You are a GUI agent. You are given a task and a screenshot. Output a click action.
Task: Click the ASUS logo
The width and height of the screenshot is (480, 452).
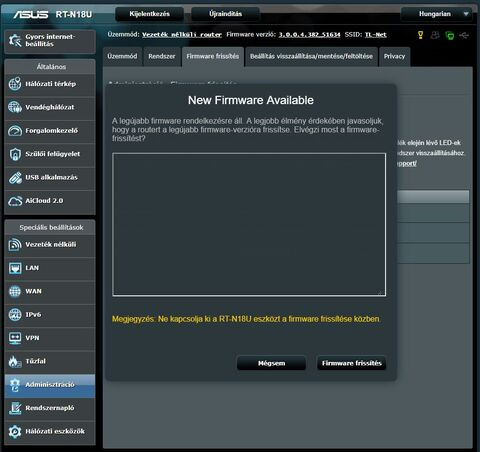(31, 14)
